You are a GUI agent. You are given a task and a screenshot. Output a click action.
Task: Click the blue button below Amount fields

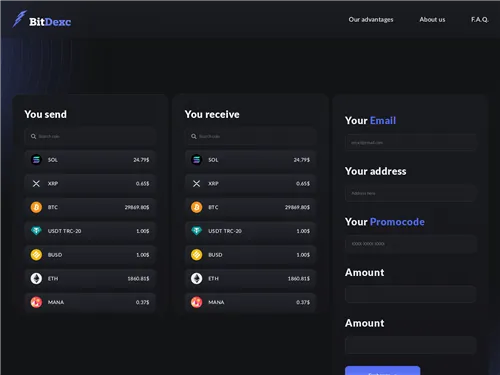(382, 370)
